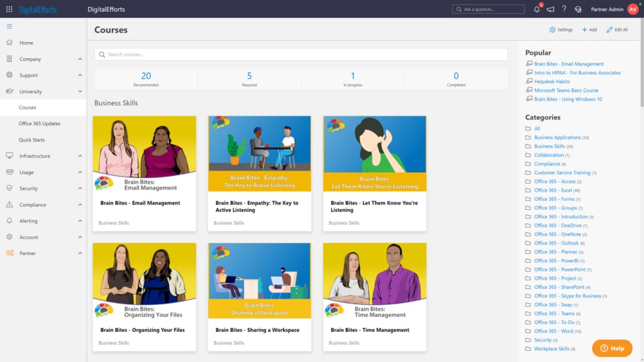This screenshot has width=644, height=362.
Task: Open Microsoft Teams Basic Course link
Action: (566, 90)
